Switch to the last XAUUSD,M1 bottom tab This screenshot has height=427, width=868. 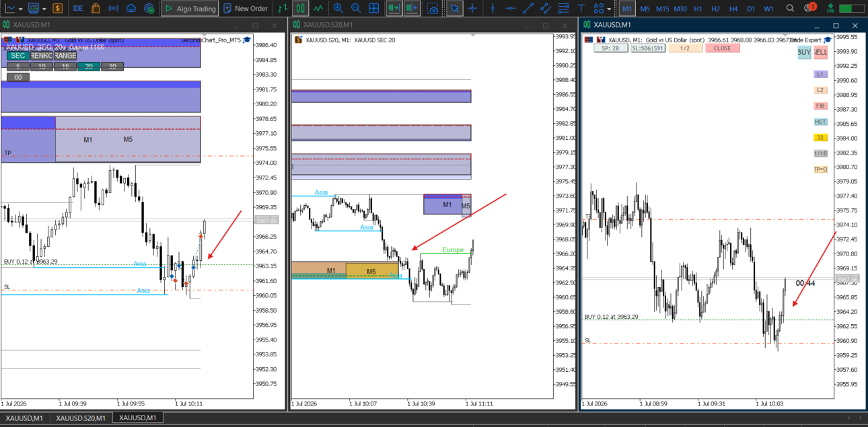click(x=137, y=418)
